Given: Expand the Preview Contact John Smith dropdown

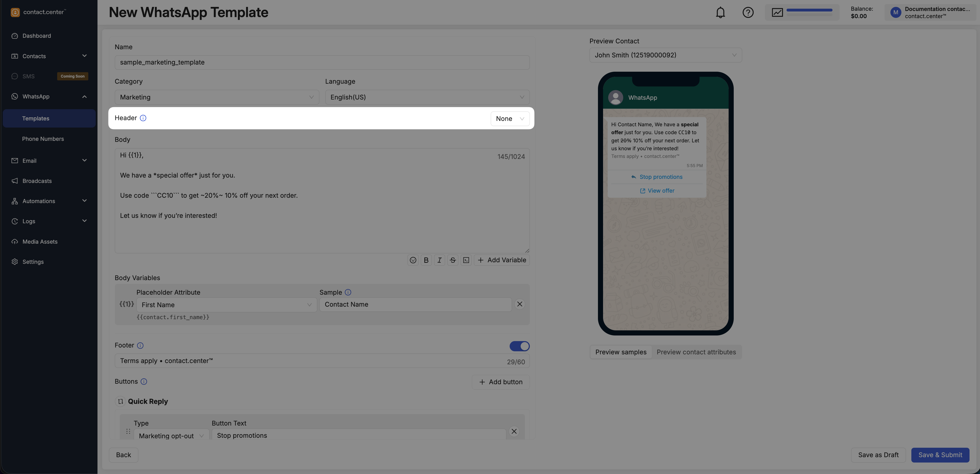Looking at the screenshot, I should pyautogui.click(x=665, y=55).
